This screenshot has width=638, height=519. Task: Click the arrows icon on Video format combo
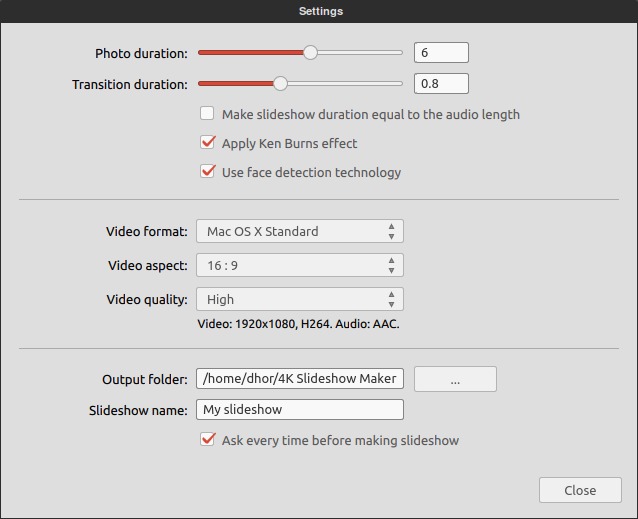tap(391, 231)
